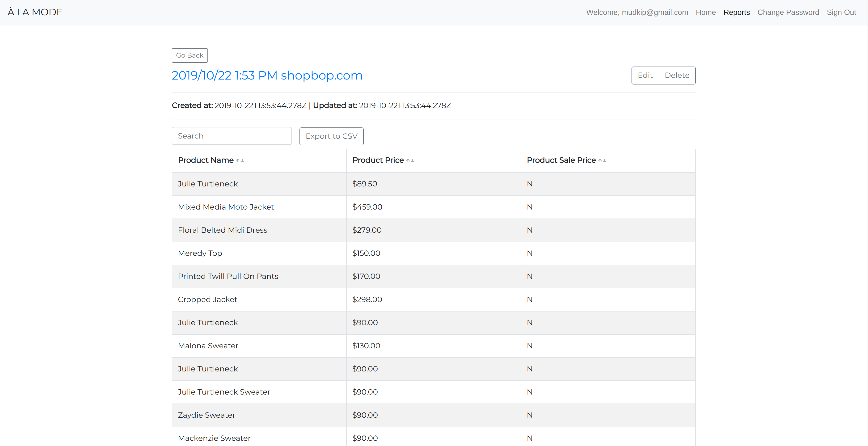868x446 pixels.
Task: Go to Home in navbar
Action: click(x=706, y=13)
